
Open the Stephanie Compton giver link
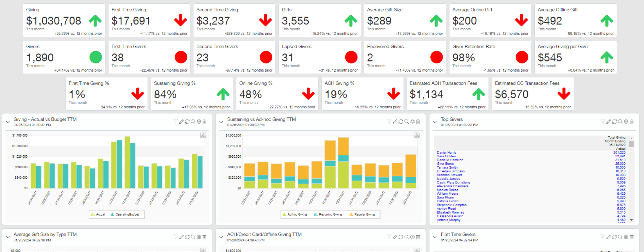point(451,205)
